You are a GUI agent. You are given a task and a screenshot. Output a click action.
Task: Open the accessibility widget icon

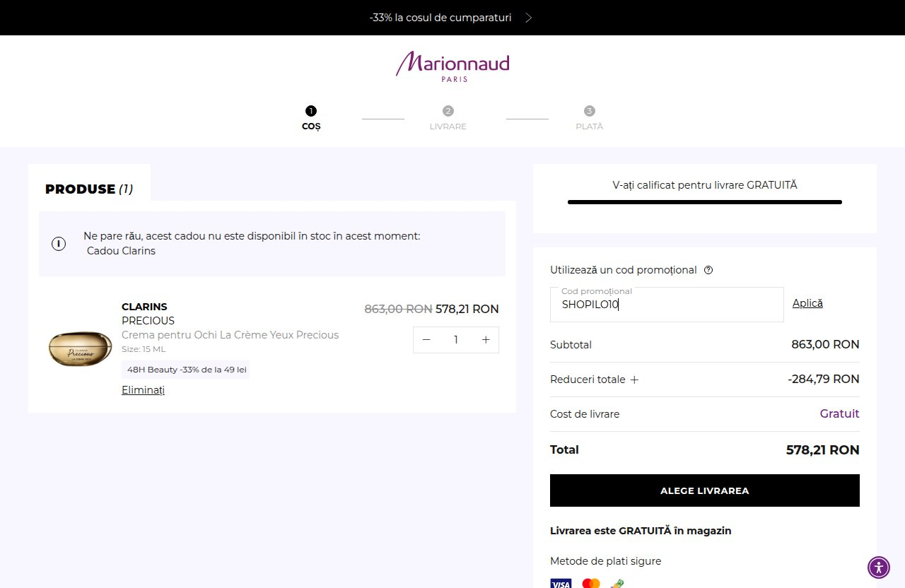(879, 568)
